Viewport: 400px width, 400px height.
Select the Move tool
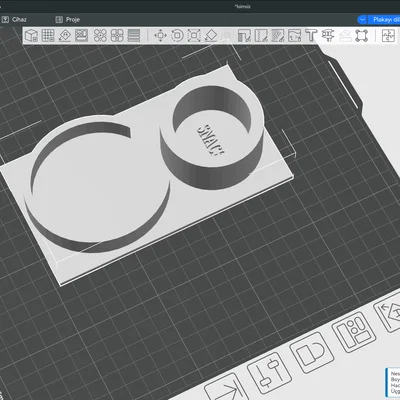pos(160,35)
